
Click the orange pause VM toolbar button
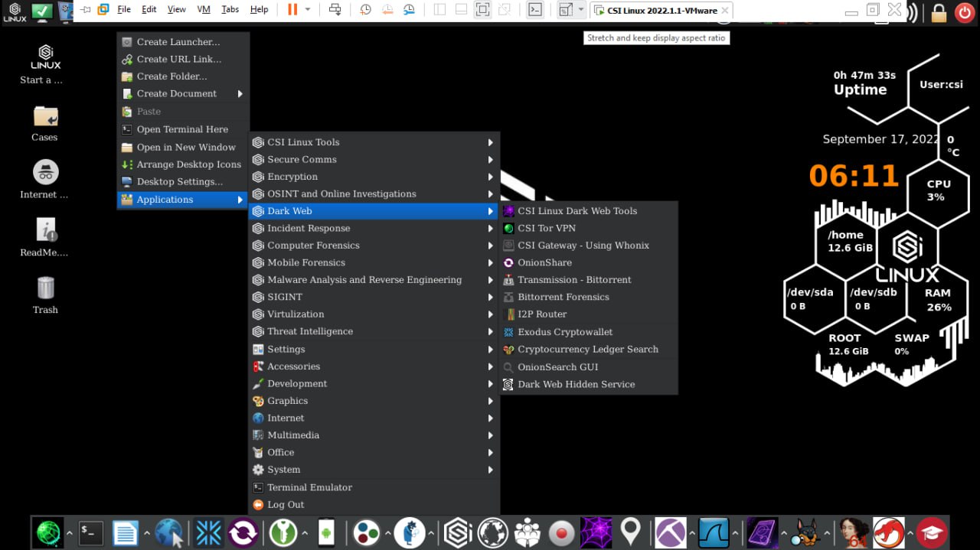tap(292, 10)
